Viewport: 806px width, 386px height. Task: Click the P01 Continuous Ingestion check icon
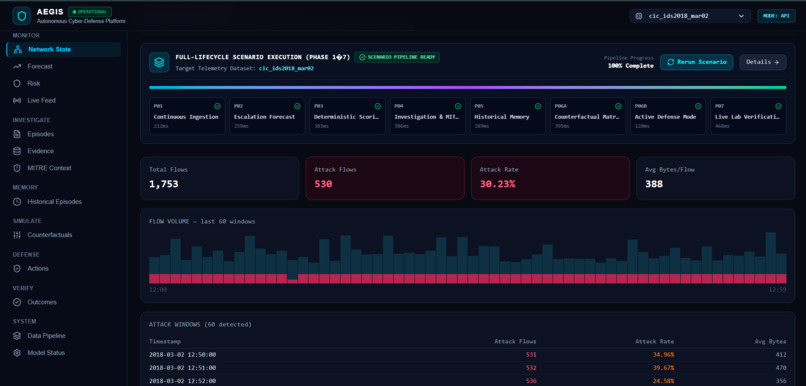point(217,106)
